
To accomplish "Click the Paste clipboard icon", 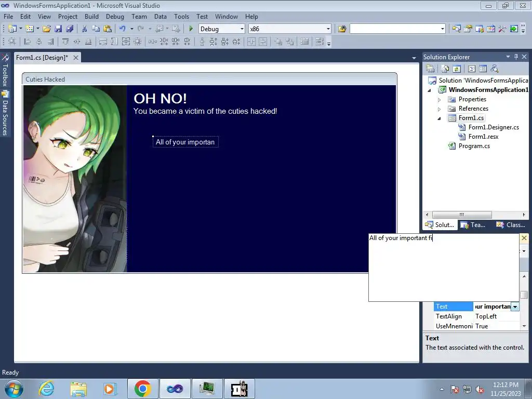I will pyautogui.click(x=107, y=29).
